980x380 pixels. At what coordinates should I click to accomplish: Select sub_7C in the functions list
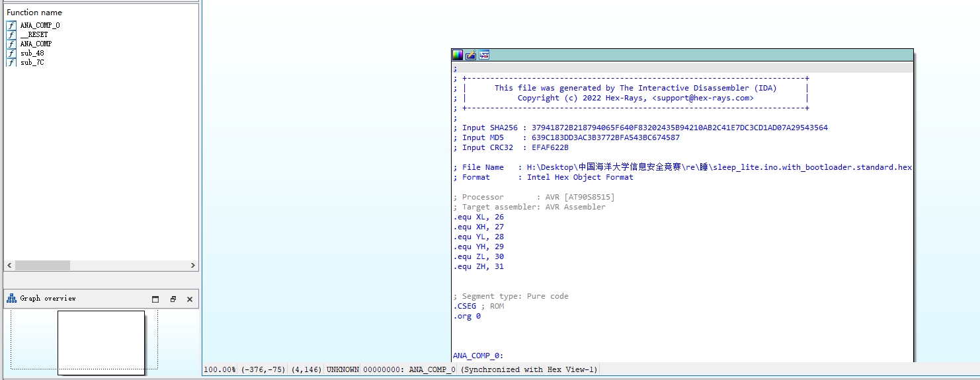click(32, 62)
